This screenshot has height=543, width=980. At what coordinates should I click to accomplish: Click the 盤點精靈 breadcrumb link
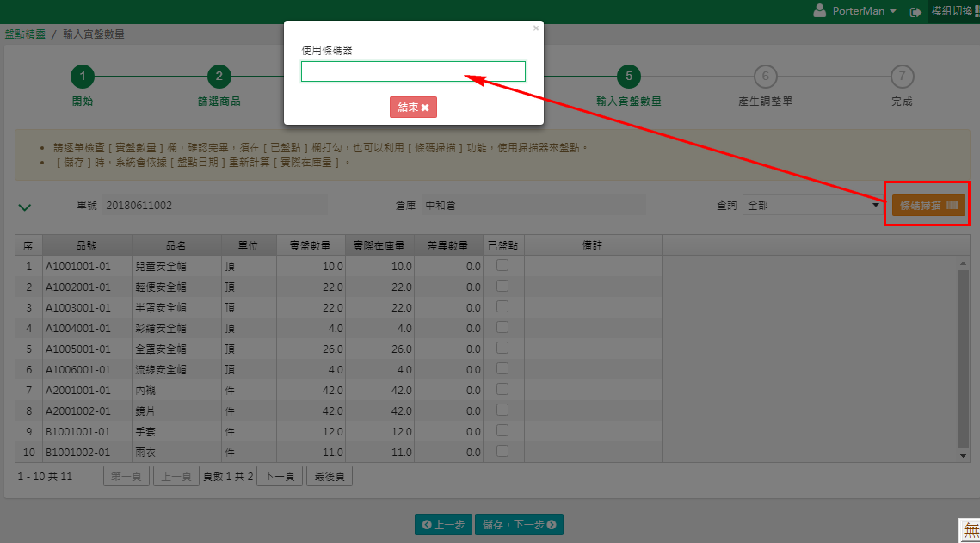[25, 34]
